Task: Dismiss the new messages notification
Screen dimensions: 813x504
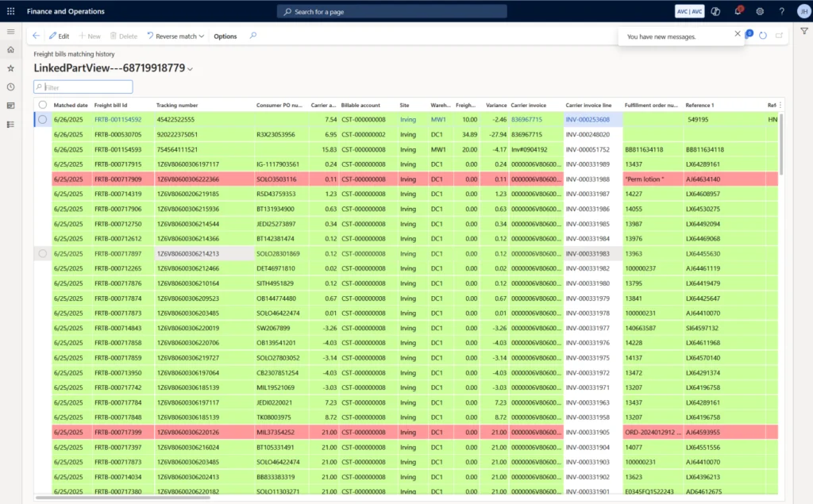Action: [737, 34]
